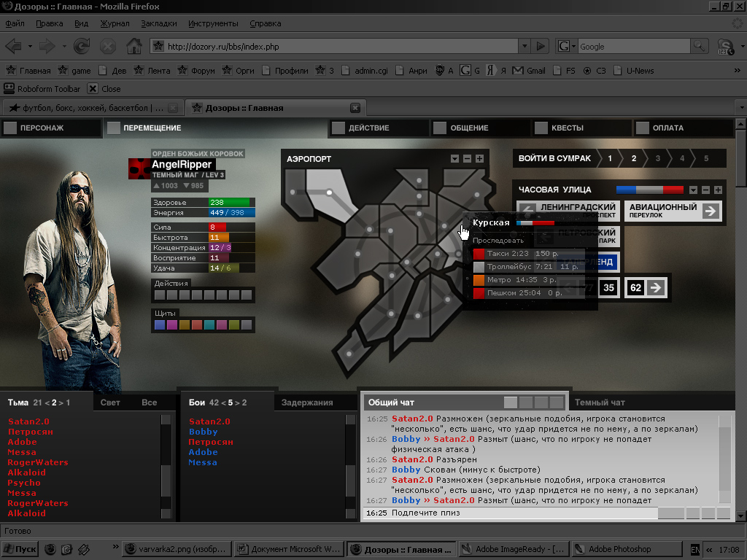Select the Троллейбус travel option icon

click(x=479, y=267)
